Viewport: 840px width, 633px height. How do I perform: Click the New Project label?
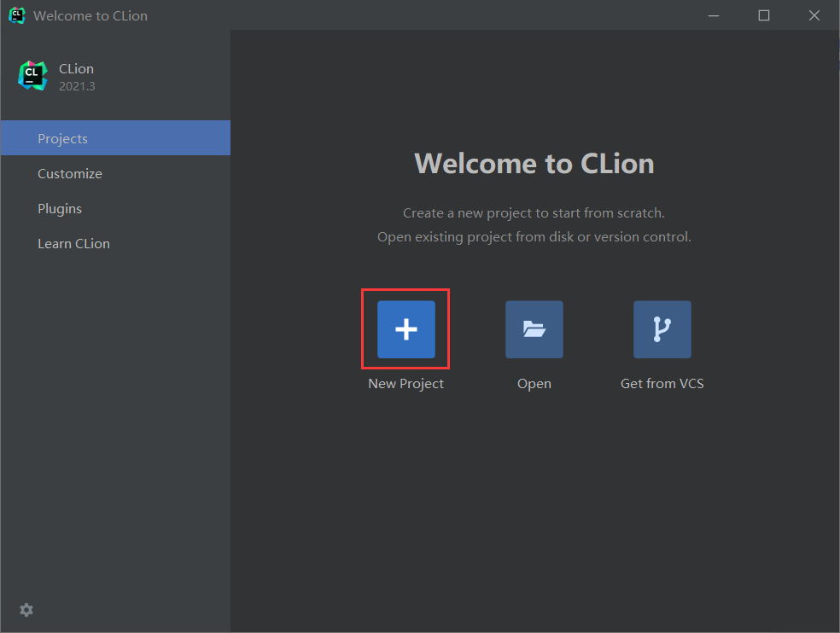pyautogui.click(x=405, y=384)
